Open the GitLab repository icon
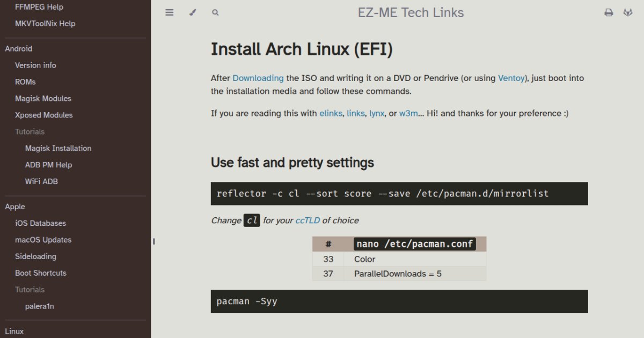This screenshot has width=644, height=338. point(628,12)
